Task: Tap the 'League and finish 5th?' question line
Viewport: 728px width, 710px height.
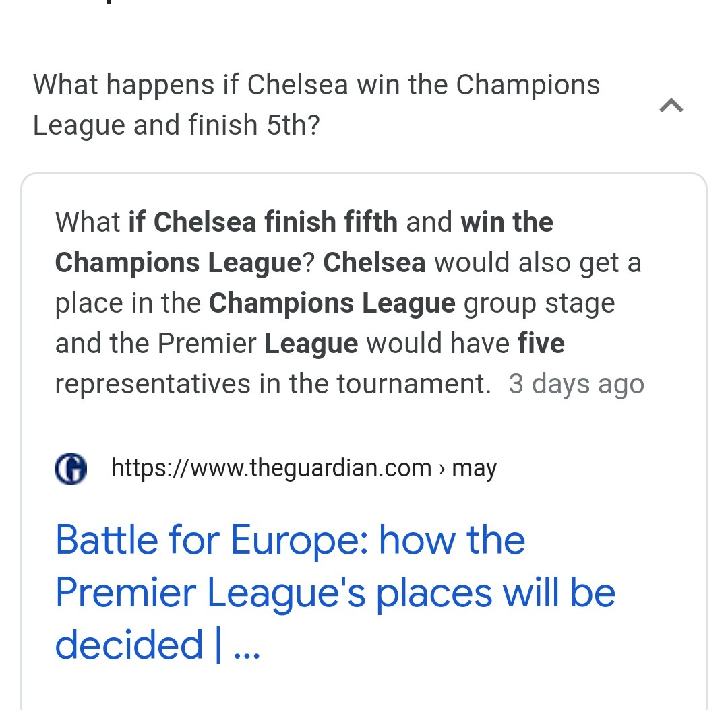Action: pyautogui.click(x=176, y=125)
